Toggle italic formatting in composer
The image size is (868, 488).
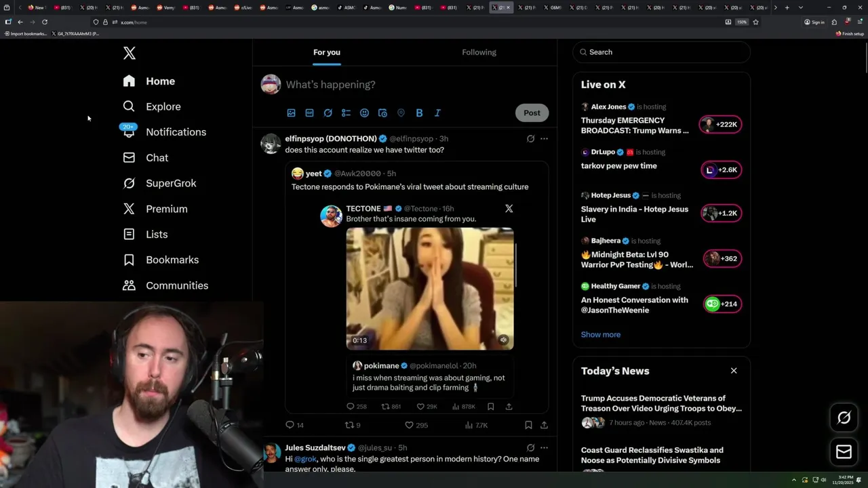[437, 113]
